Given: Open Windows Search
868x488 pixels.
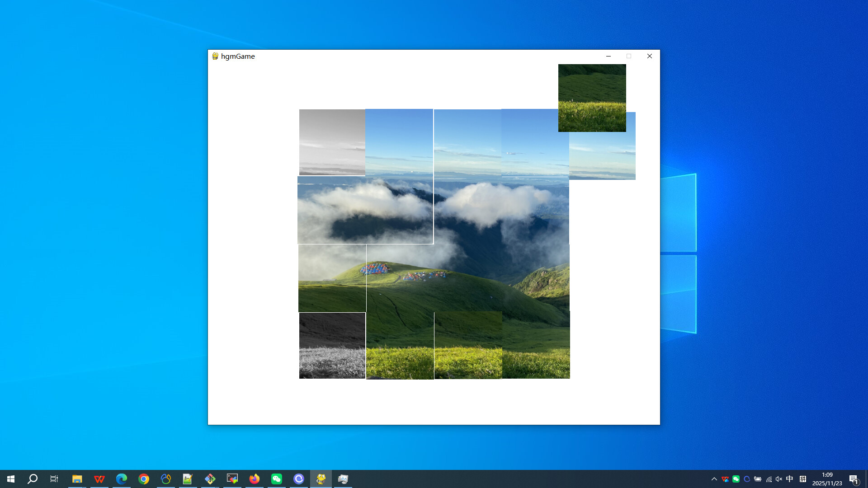Looking at the screenshot, I should click(32, 479).
